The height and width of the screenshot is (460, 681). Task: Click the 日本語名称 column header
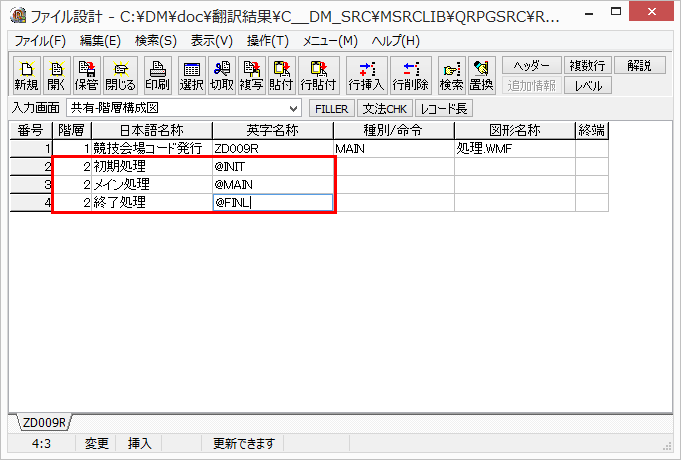152,130
